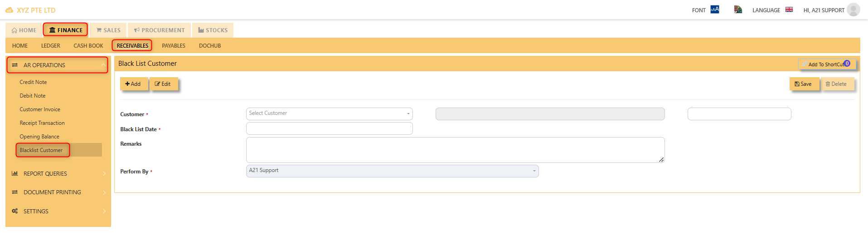This screenshot has height=241, width=868.
Task: Click the Settings gears icon
Action: 15,211
